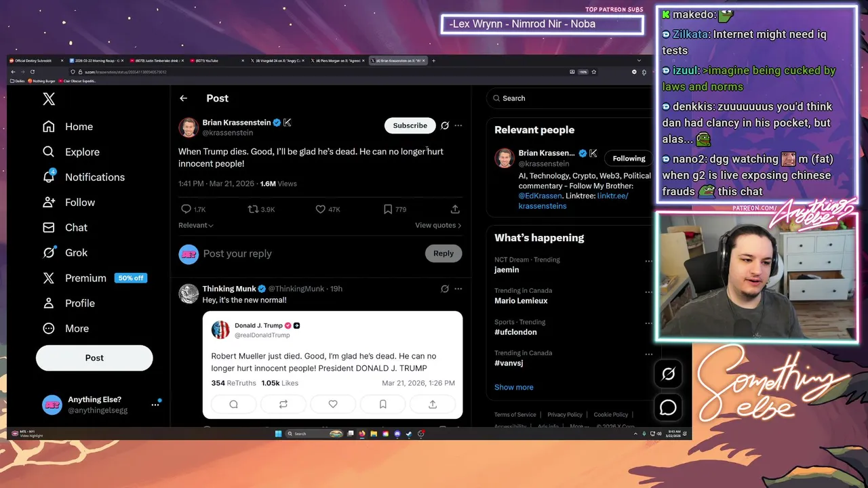Click floating Grok button at bottom right
The width and height of the screenshot is (868, 488).
point(668,374)
